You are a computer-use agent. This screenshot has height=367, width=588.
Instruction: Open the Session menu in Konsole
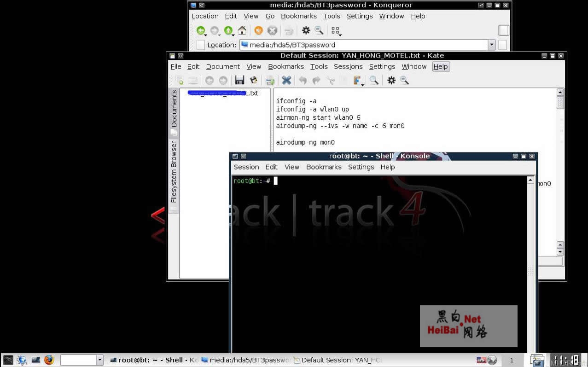click(x=246, y=167)
